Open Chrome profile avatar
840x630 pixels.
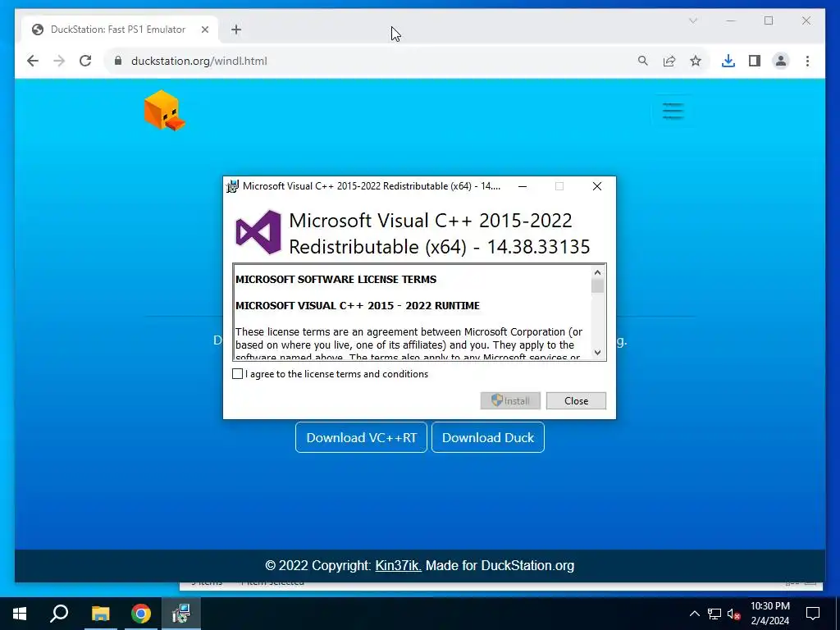781,61
